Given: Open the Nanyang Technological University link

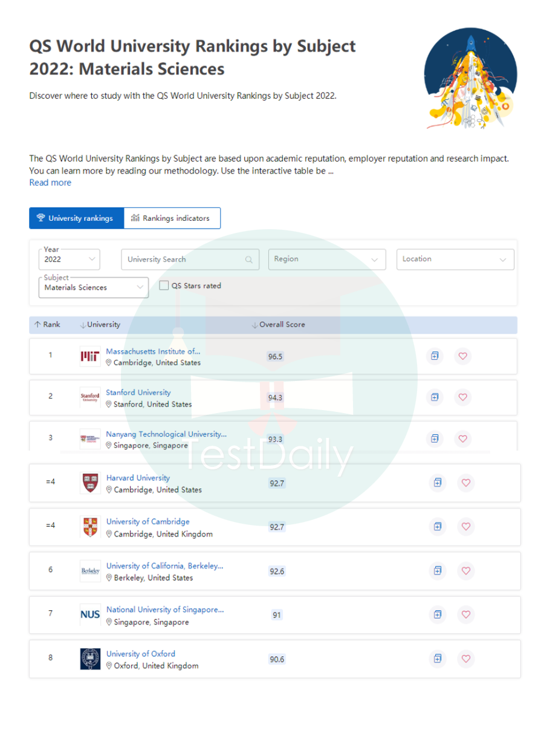Looking at the screenshot, I should [166, 434].
